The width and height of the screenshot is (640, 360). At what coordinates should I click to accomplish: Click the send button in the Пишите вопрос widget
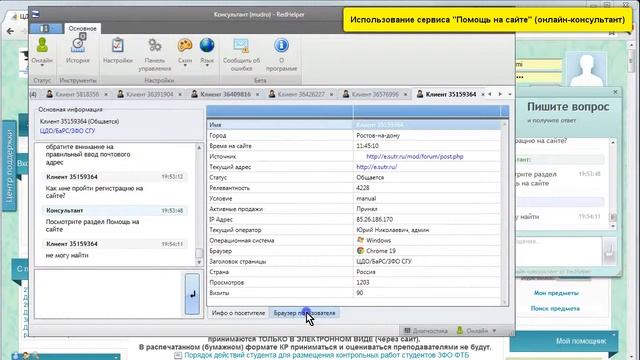coord(609,252)
